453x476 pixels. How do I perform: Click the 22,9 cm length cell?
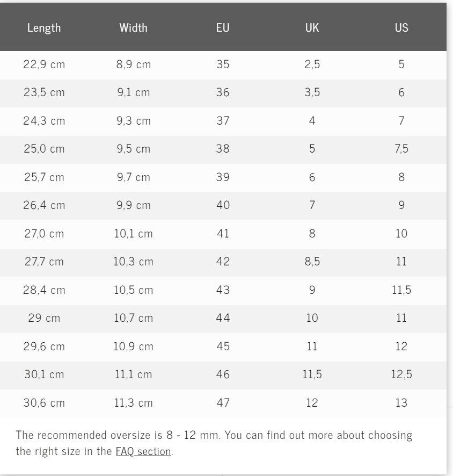[44, 64]
